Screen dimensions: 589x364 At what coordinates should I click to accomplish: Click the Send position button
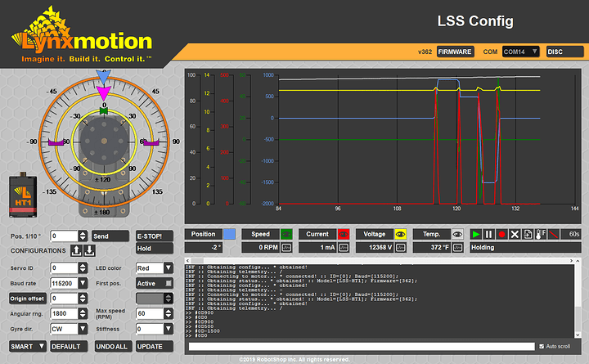tap(110, 236)
